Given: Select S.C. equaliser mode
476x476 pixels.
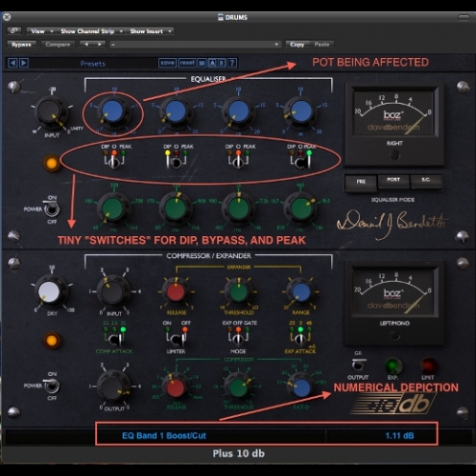Looking at the screenshot, I should [x=426, y=181].
